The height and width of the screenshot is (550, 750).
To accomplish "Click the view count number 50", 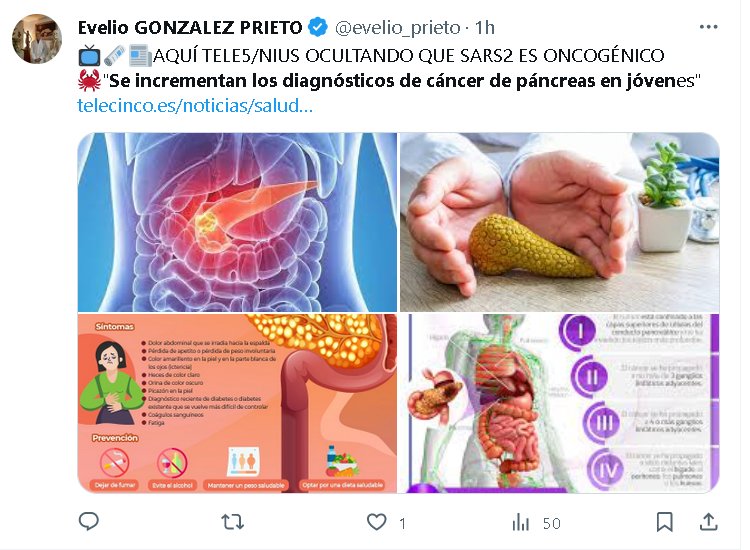I will [x=551, y=524].
